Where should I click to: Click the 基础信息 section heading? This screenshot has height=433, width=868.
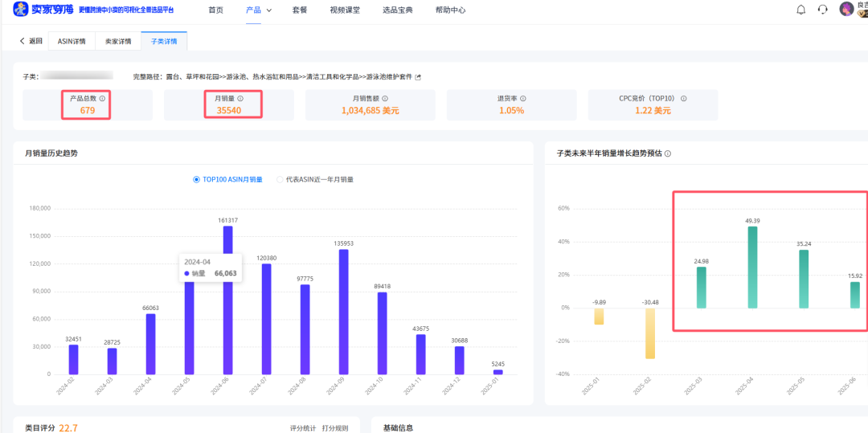pyautogui.click(x=398, y=428)
